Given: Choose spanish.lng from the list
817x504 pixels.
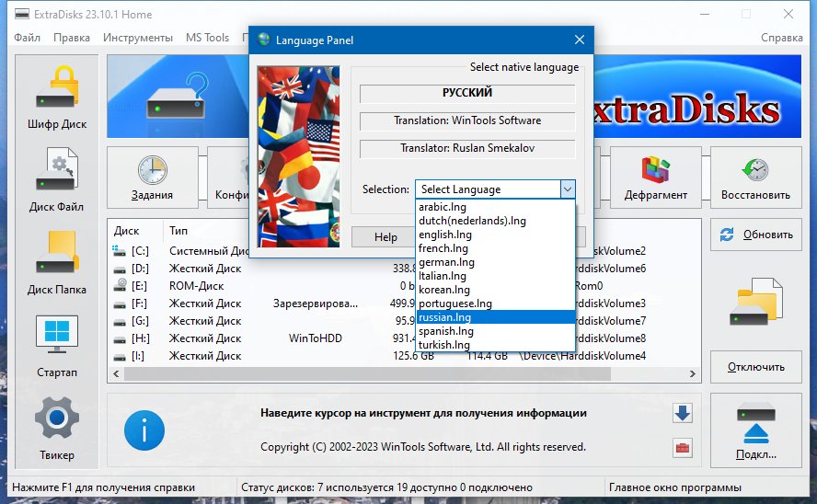Looking at the screenshot, I should (x=496, y=331).
